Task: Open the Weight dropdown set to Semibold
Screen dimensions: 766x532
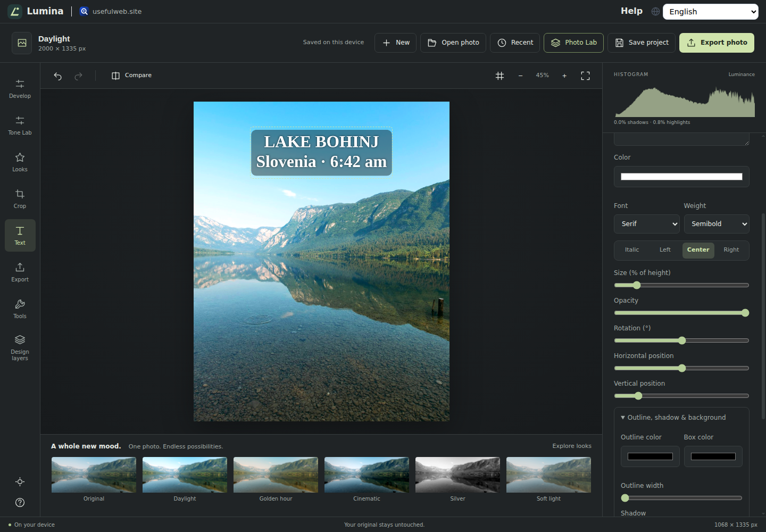Action: click(x=717, y=224)
